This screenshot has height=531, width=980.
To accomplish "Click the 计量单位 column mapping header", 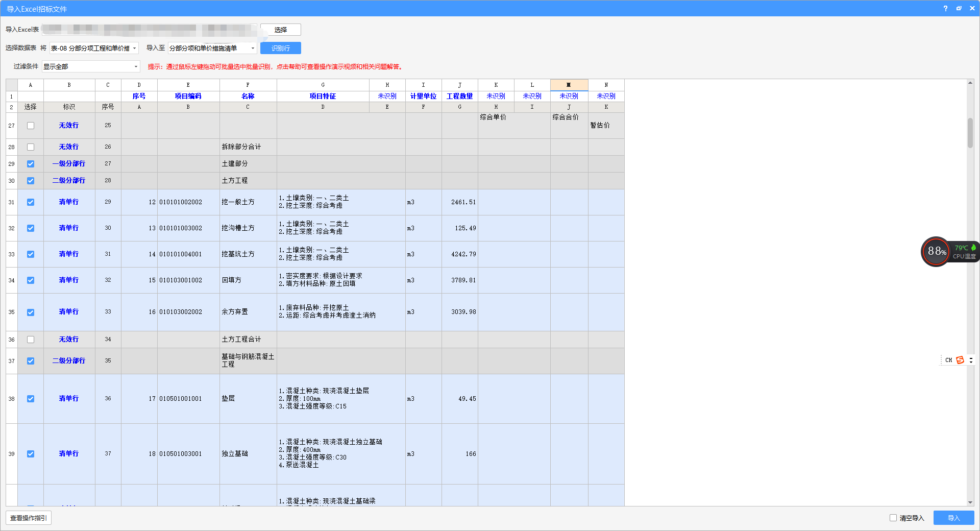I will pos(424,96).
